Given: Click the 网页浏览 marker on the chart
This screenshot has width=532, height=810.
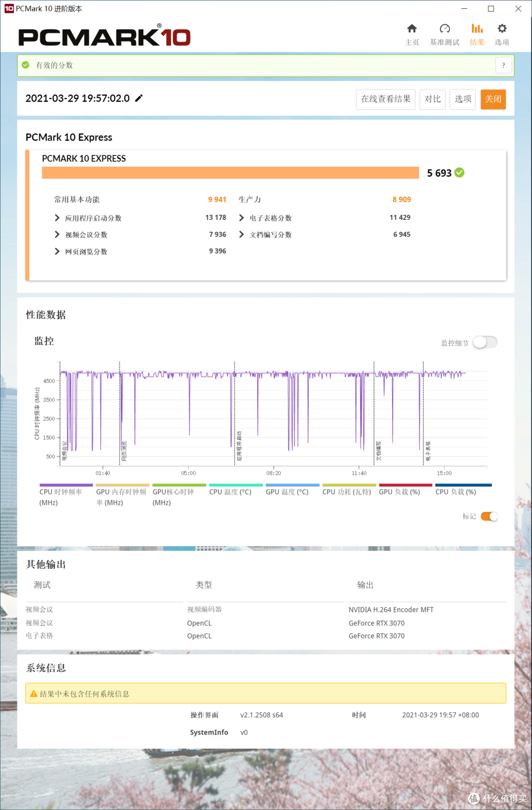Looking at the screenshot, I should pyautogui.click(x=124, y=451).
